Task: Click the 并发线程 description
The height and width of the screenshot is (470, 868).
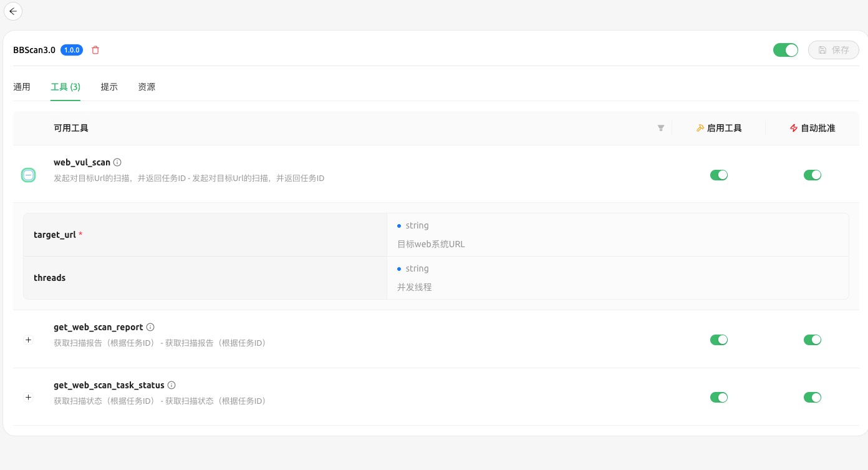Action: pyautogui.click(x=415, y=287)
